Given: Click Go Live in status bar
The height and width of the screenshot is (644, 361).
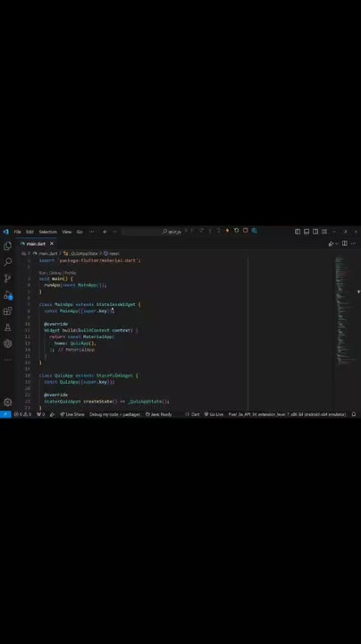Looking at the screenshot, I should click(x=214, y=414).
